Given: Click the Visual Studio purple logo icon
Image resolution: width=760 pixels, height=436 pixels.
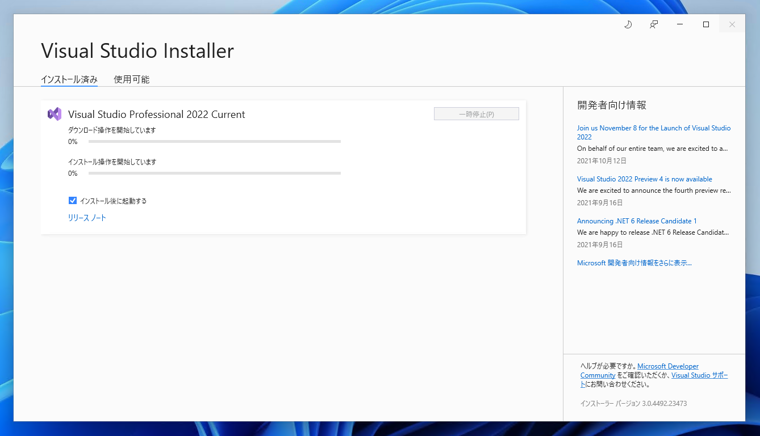Looking at the screenshot, I should pos(54,114).
